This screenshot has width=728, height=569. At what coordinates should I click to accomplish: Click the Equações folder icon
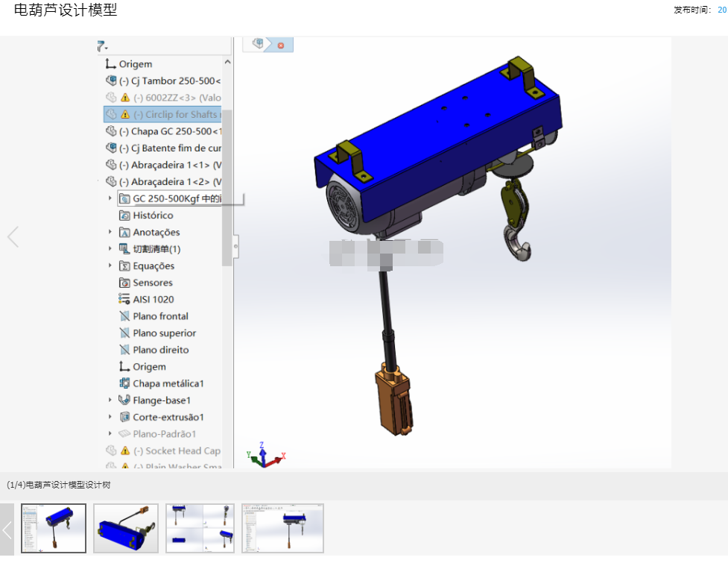[124, 265]
